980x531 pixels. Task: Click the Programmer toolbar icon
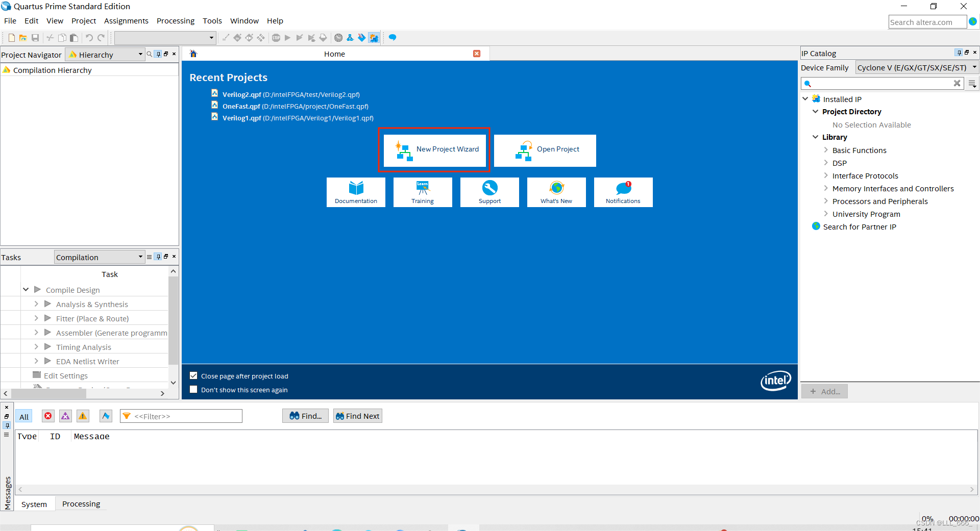point(362,38)
